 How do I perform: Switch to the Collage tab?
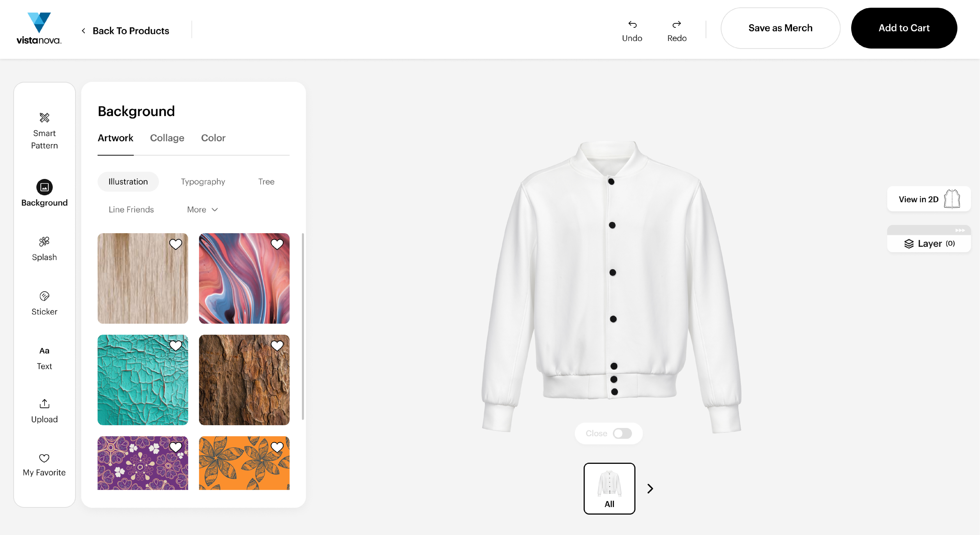click(x=167, y=138)
